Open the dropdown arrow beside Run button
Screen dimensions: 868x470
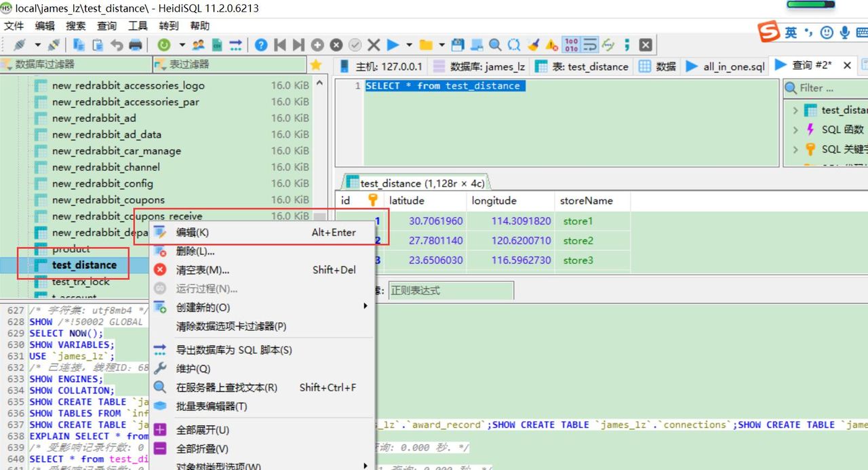coord(409,45)
